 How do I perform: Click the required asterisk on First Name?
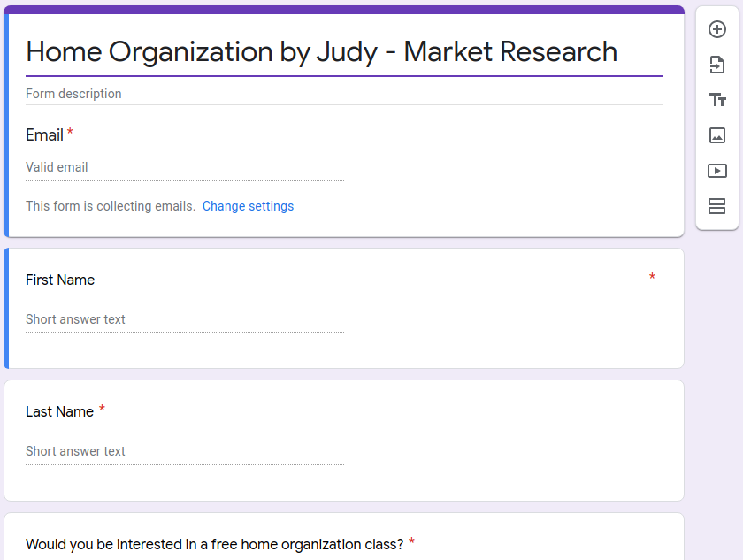point(652,279)
